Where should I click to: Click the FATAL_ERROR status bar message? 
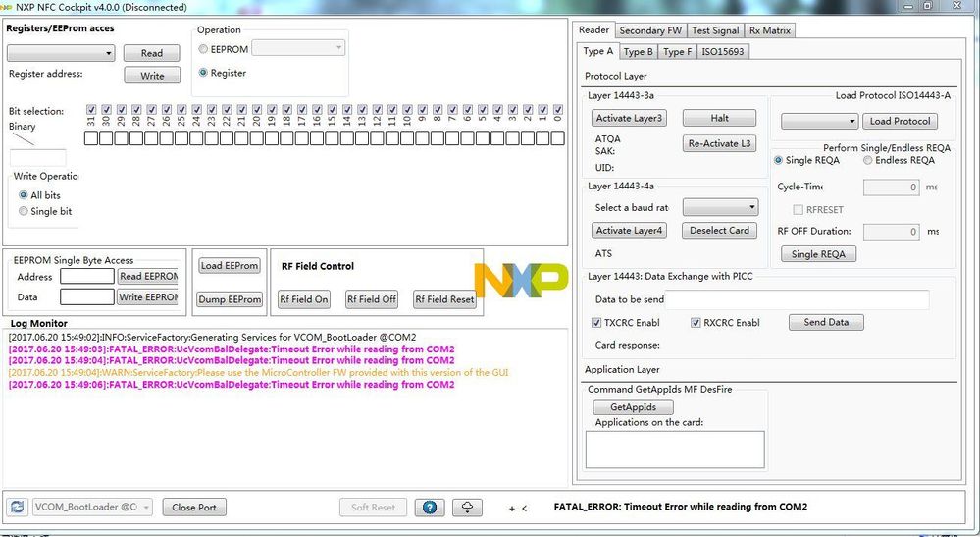click(x=681, y=507)
